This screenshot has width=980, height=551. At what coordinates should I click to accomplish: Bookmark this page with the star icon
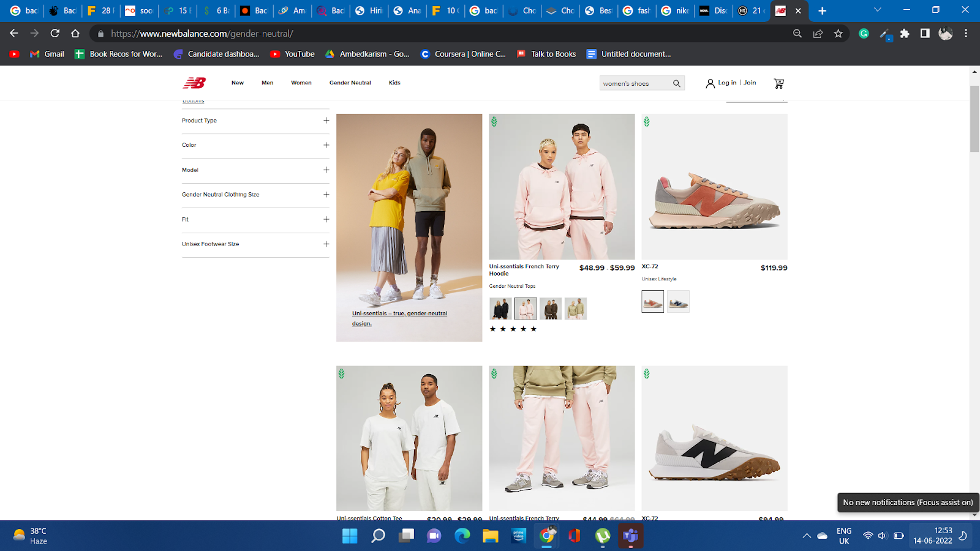(839, 34)
